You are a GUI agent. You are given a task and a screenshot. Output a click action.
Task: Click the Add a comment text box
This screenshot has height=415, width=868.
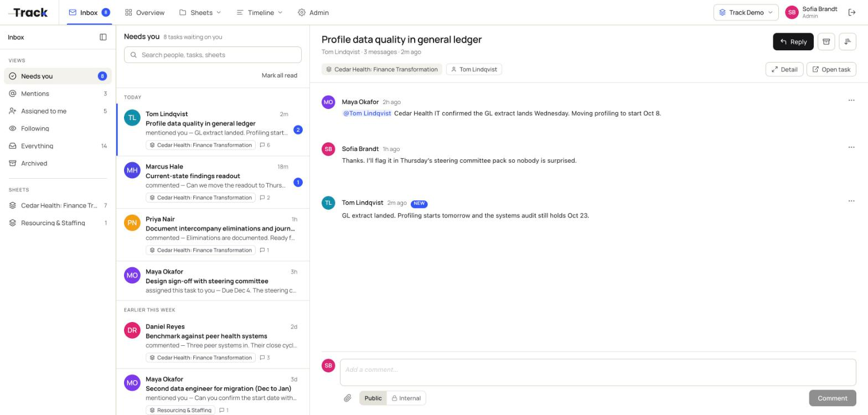[x=598, y=372]
